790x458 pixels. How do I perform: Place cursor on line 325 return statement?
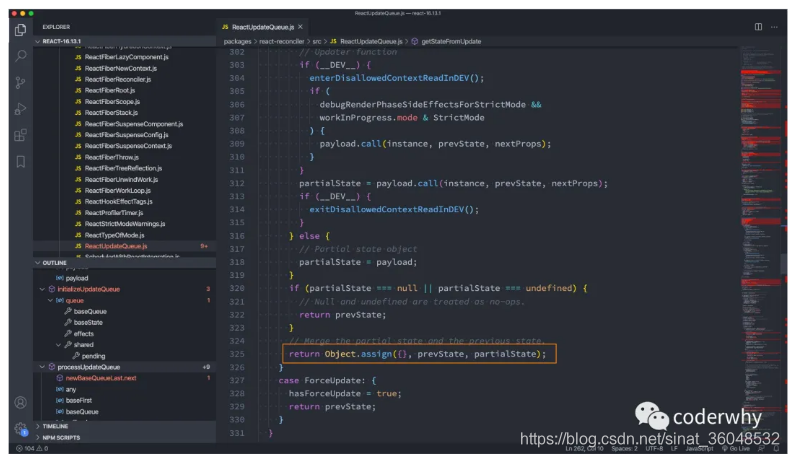pos(417,354)
